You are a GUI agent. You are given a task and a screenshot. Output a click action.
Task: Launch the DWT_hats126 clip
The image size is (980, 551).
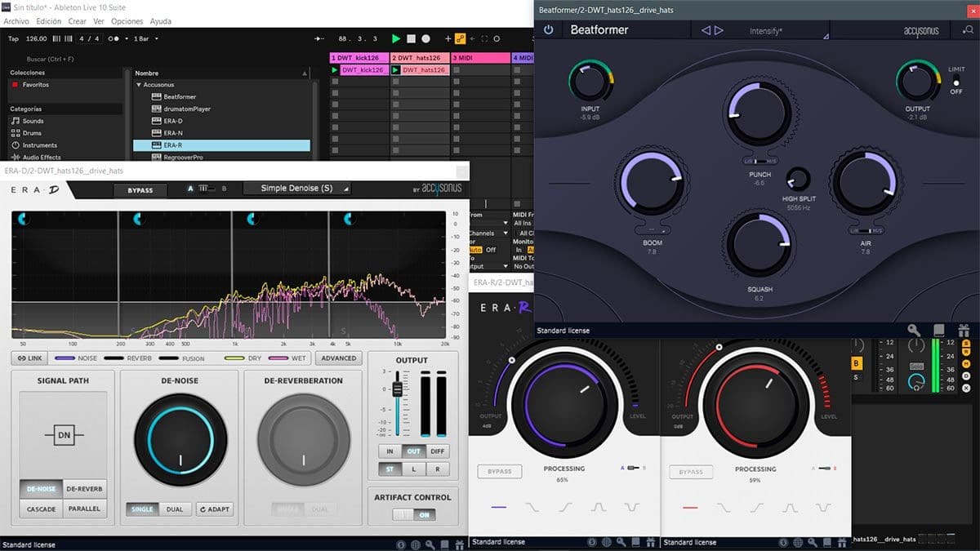pyautogui.click(x=396, y=70)
